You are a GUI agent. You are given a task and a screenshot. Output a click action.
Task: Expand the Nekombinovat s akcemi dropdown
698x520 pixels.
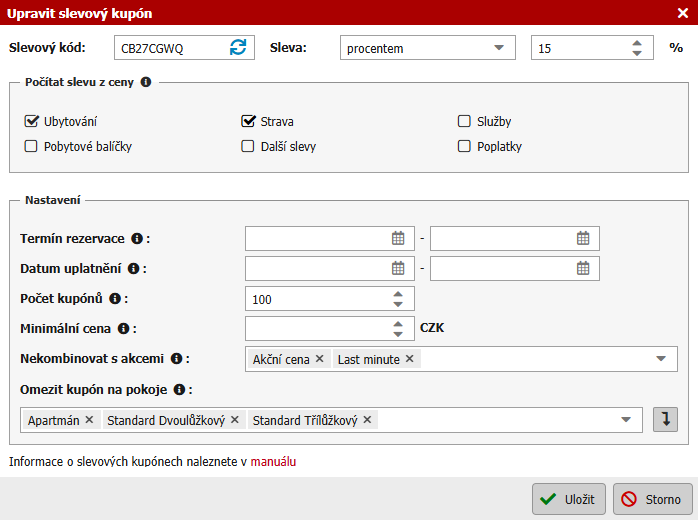[x=661, y=359]
